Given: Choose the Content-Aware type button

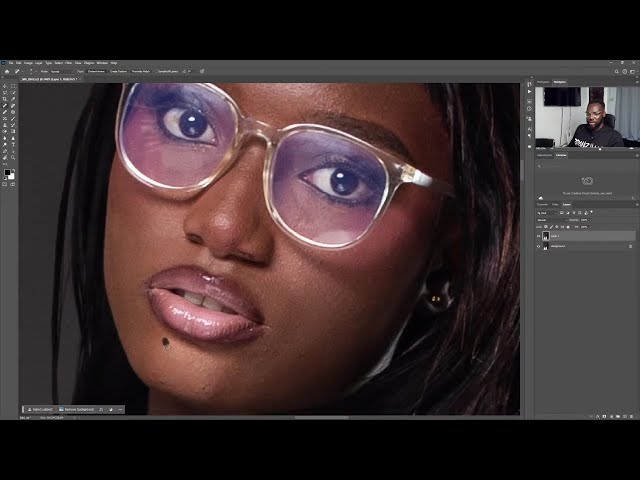Looking at the screenshot, I should 96,71.
